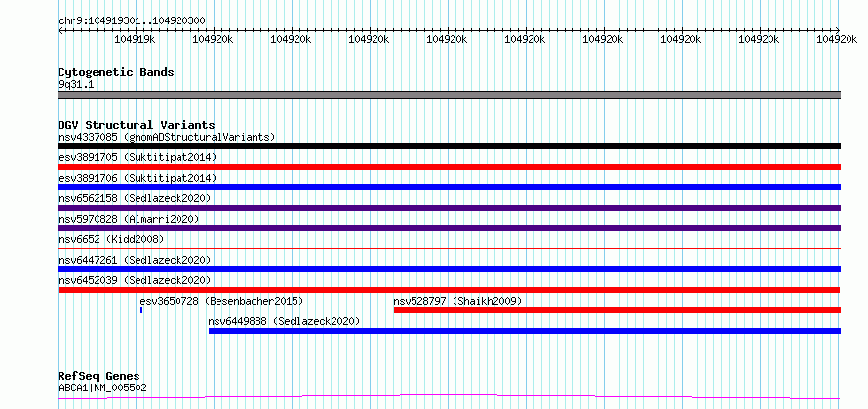Click the RefSeq Genes track heading

(x=99, y=376)
